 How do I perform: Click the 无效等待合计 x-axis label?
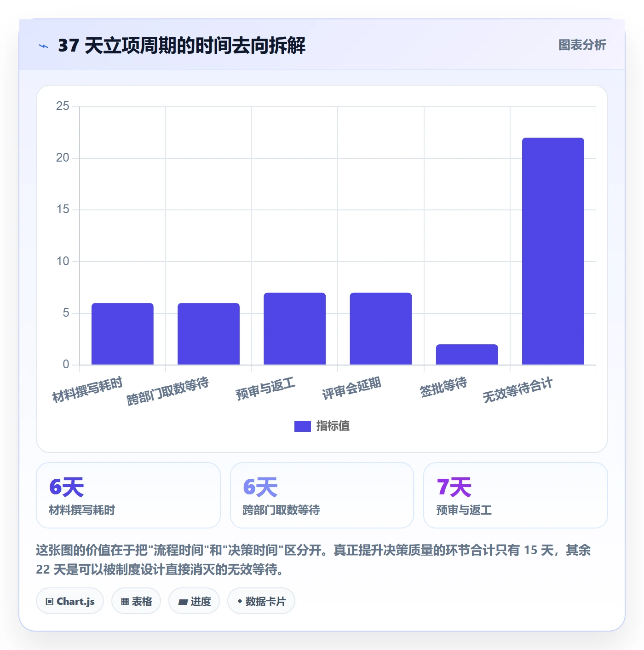[x=517, y=390]
